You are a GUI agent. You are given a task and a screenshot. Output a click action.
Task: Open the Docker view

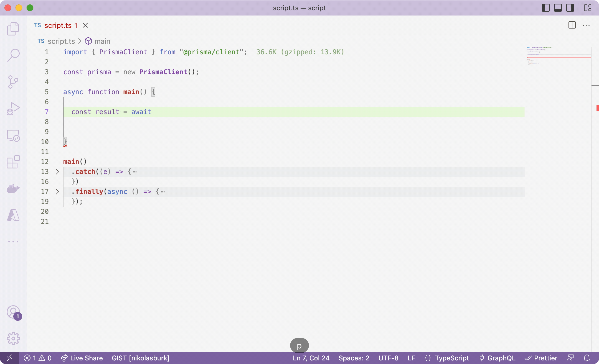tap(13, 189)
